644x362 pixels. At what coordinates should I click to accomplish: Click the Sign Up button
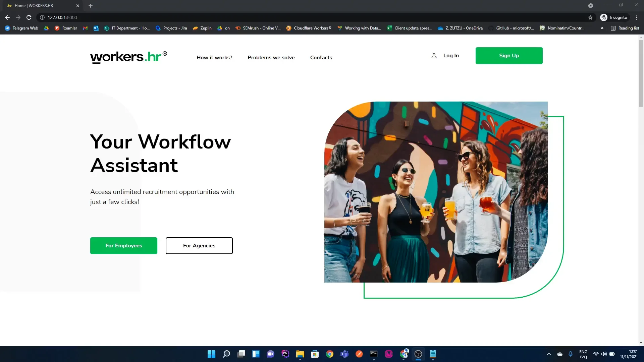tap(509, 56)
